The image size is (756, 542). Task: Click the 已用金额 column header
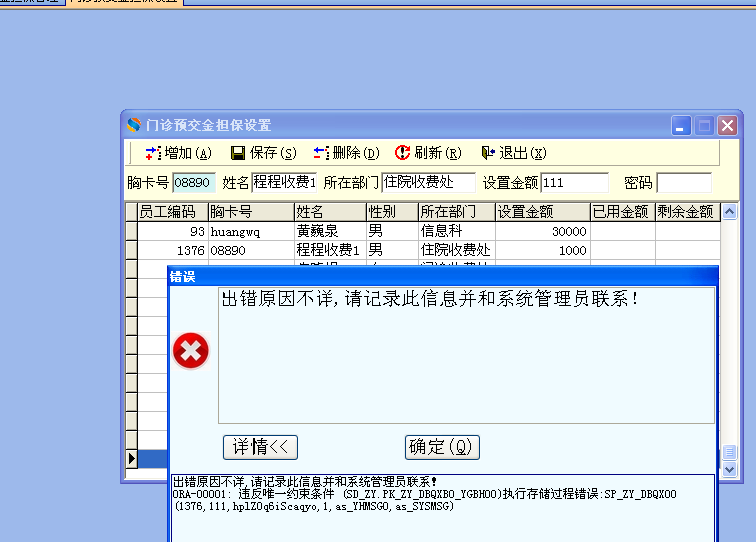(x=623, y=212)
